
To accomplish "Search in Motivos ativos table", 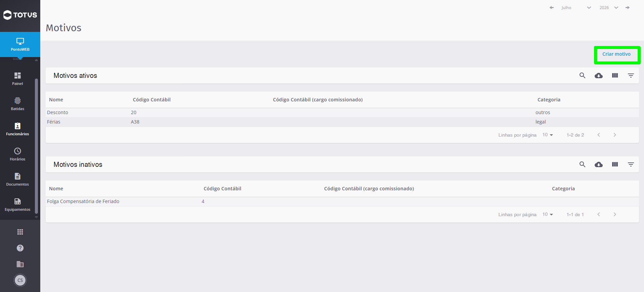I will tap(583, 76).
